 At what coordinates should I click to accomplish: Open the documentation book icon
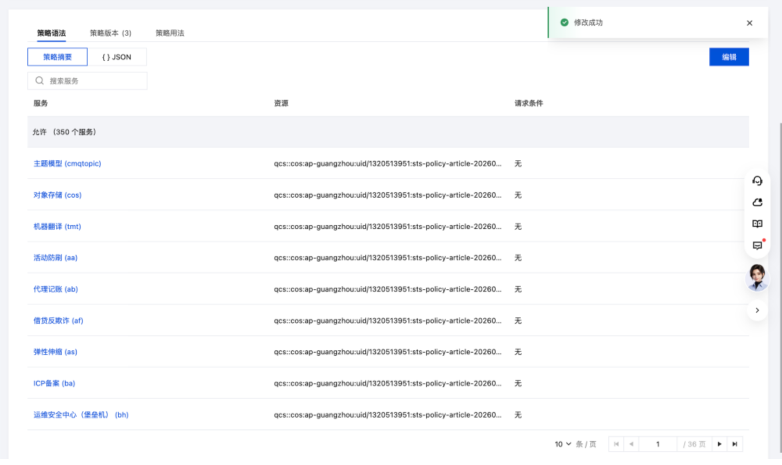[757, 224]
